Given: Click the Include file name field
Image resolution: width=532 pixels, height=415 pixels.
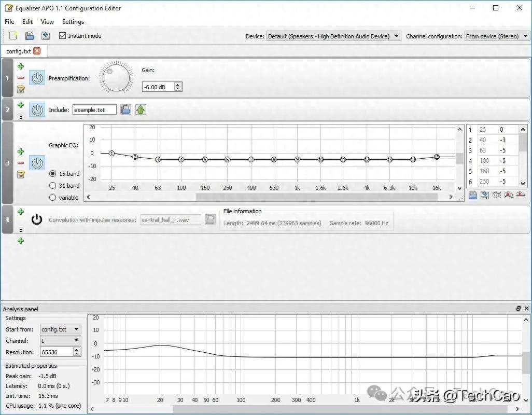Looking at the screenshot, I should [94, 109].
